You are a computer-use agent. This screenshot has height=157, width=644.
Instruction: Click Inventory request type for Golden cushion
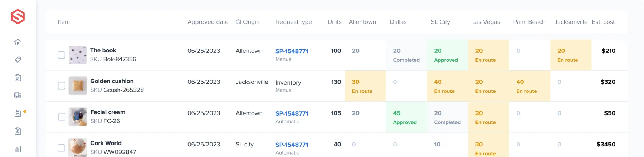pyautogui.click(x=288, y=82)
